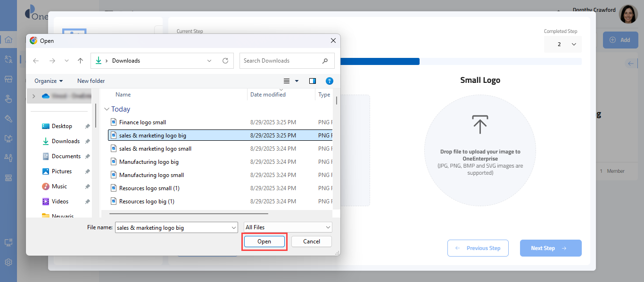
Task: Select Finance logo small file
Action: click(142, 122)
